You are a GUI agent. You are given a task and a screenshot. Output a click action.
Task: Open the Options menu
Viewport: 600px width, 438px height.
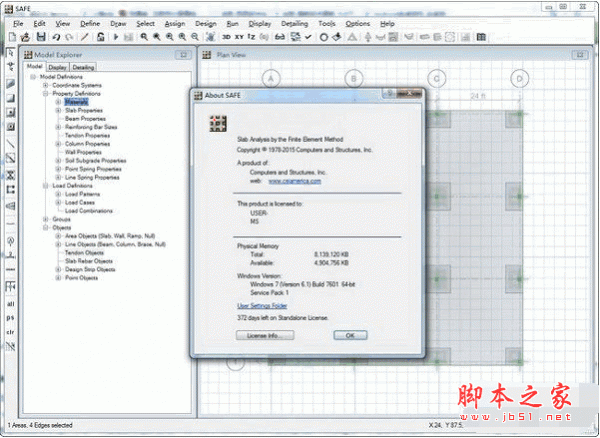(x=358, y=24)
